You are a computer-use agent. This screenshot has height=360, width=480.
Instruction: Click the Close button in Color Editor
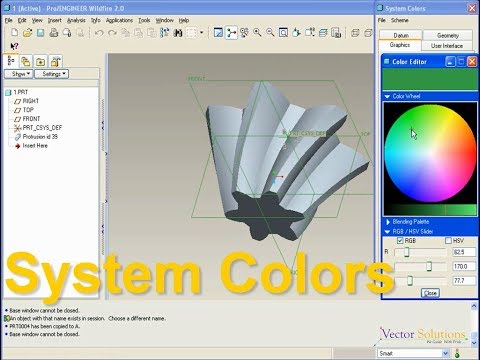point(430,293)
